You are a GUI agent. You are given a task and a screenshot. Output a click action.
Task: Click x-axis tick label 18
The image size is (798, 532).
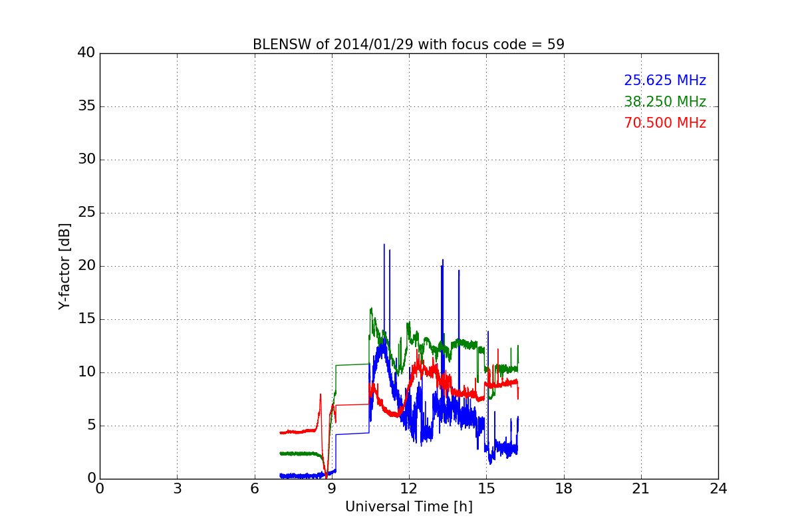[563, 488]
